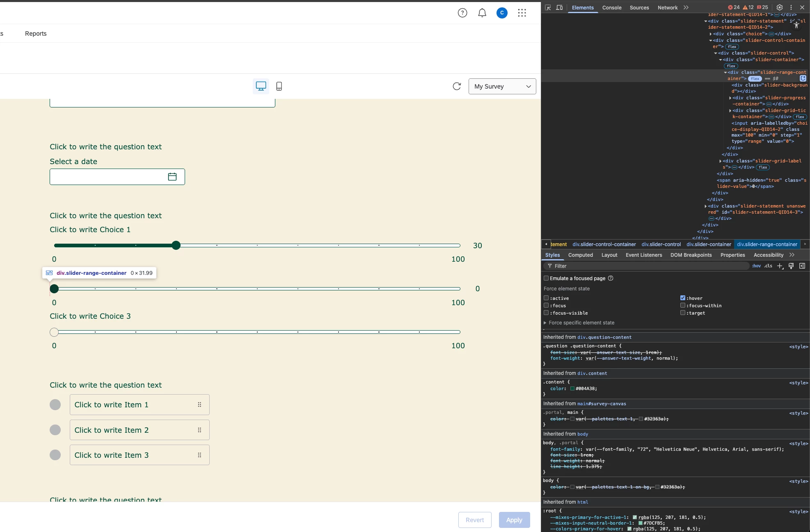Image resolution: width=810 pixels, height=532 pixels.
Task: Click the red error count badge
Action: click(734, 7)
